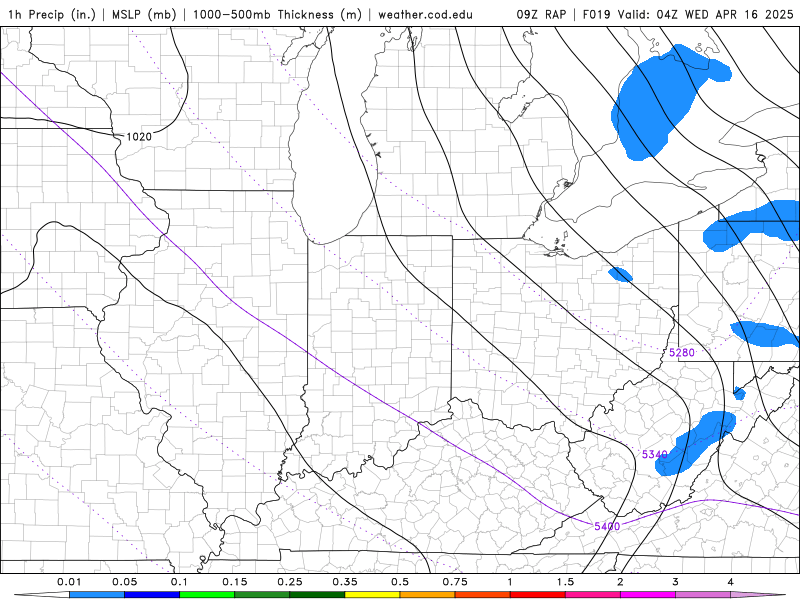Click the large precipitation area north of Lake Huron

[x=656, y=102]
